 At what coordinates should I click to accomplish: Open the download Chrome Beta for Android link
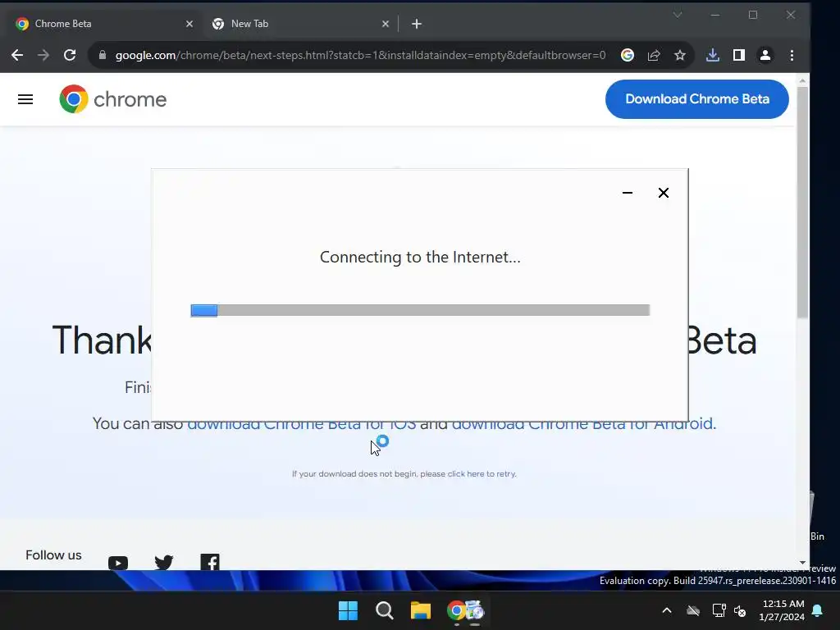click(x=584, y=424)
